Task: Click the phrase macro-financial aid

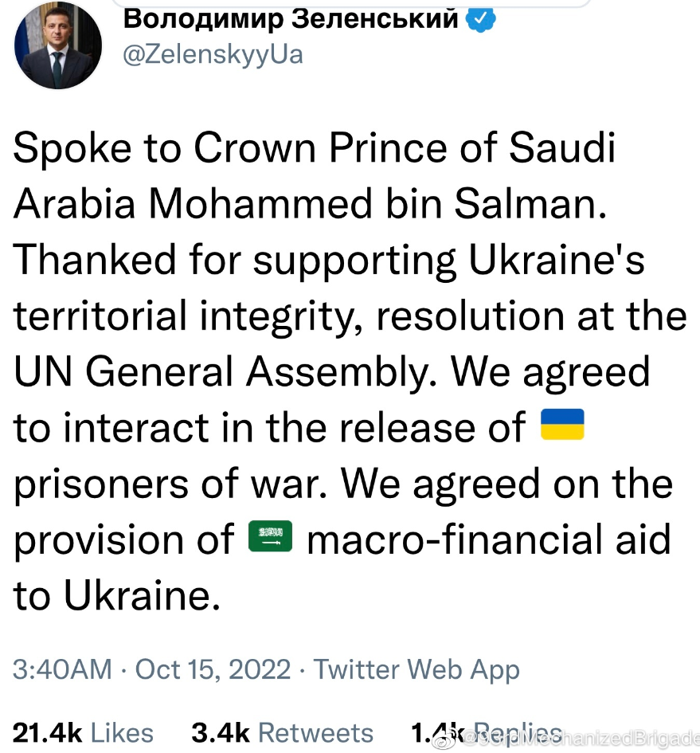Action: (489, 539)
